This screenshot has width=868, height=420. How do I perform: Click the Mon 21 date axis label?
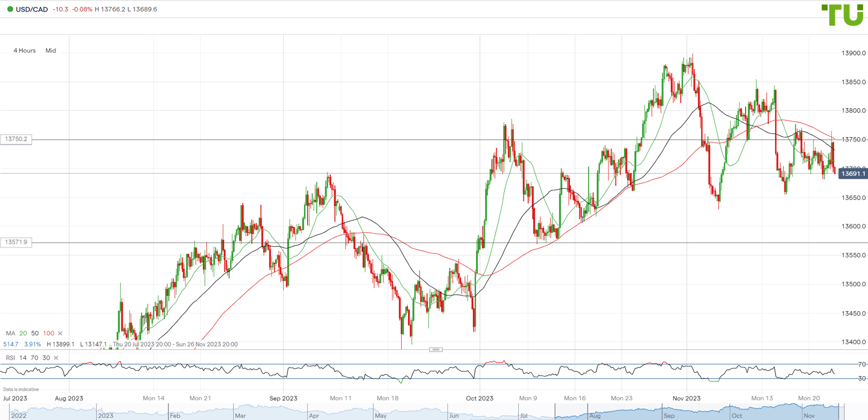pyautogui.click(x=200, y=398)
